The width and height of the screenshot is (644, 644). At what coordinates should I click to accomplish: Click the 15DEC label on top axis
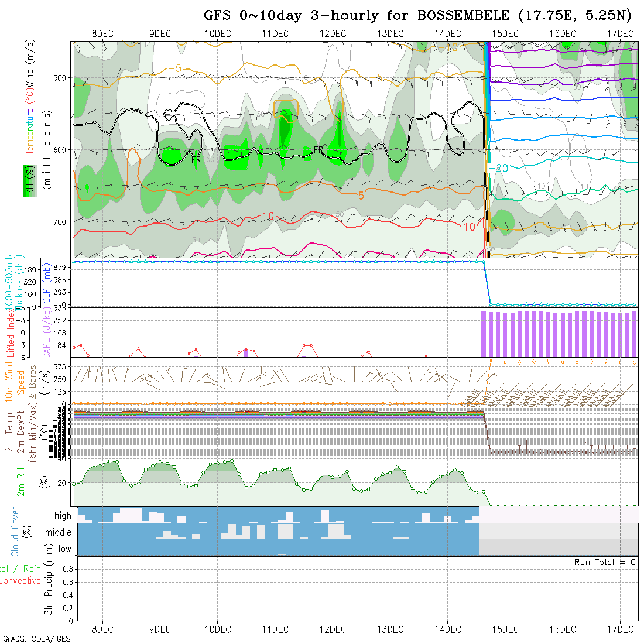click(x=505, y=33)
